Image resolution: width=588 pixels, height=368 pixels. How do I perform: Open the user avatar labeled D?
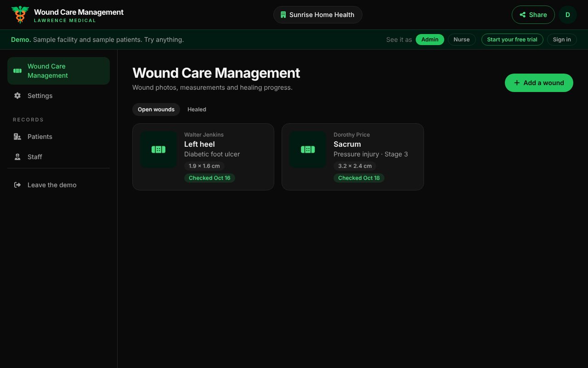pos(568,15)
